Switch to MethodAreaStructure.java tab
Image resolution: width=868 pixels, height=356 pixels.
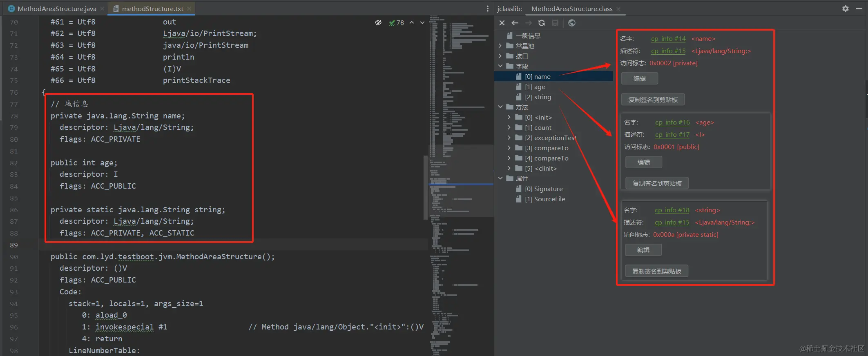pyautogui.click(x=57, y=9)
